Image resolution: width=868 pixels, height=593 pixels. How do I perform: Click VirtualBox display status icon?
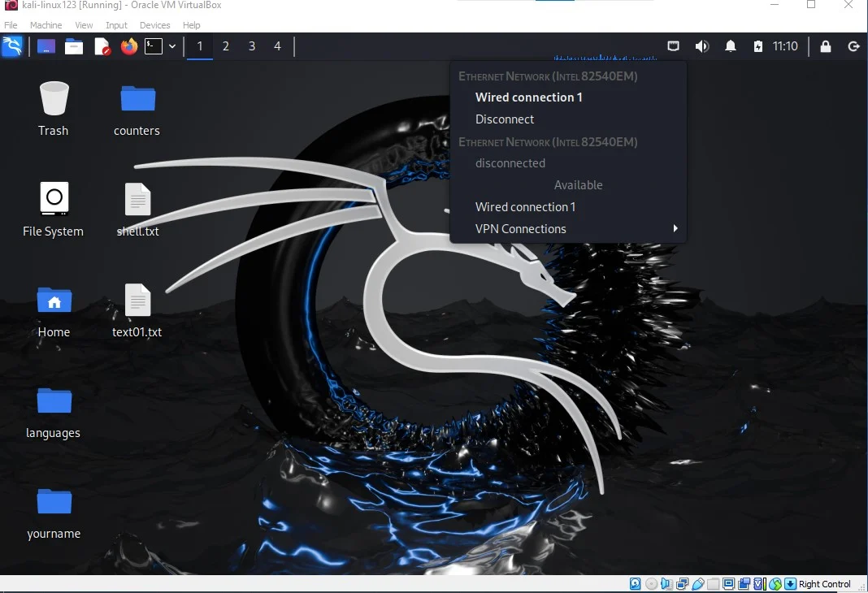[729, 583]
